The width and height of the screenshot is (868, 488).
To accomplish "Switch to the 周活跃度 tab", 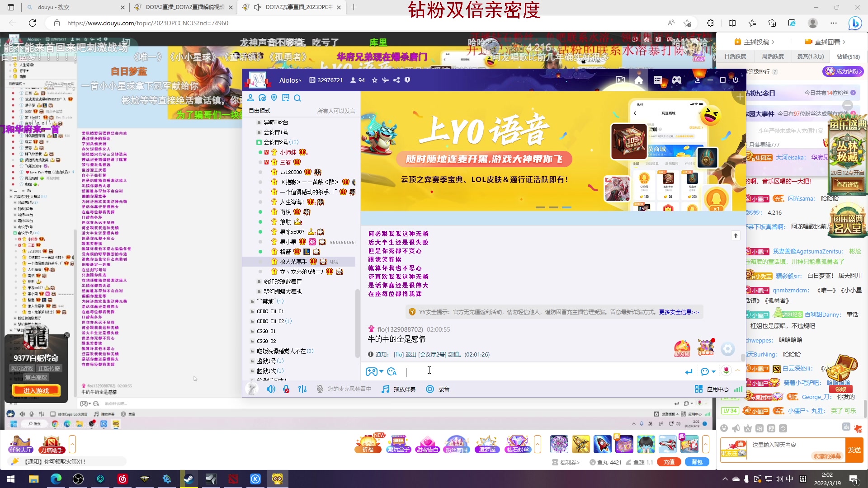I will (773, 56).
